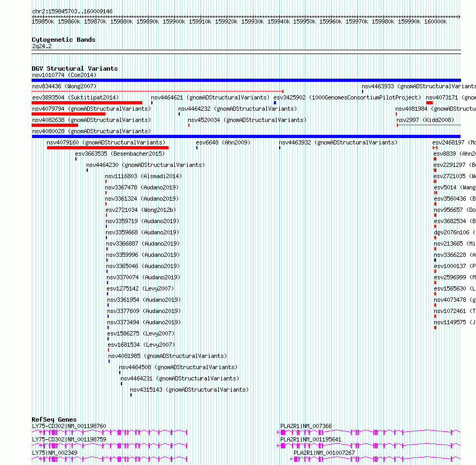Select nsv3359719 (Audano2019) variant
The image size is (476, 465).
(142, 221)
